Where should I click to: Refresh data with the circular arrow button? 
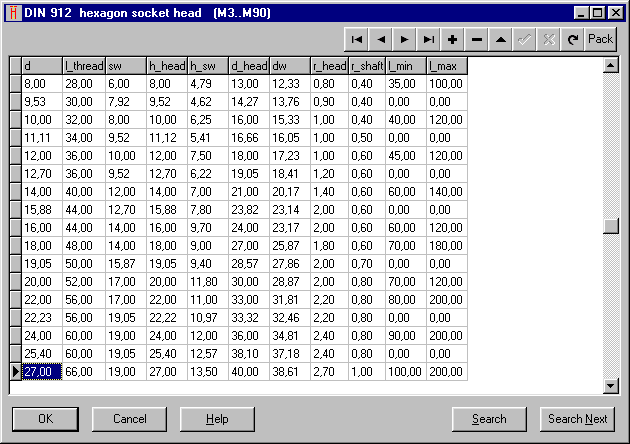point(573,40)
